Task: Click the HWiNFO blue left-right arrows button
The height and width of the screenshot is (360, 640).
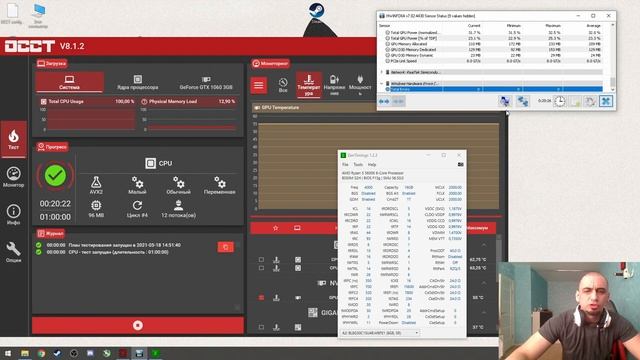Action: click(384, 101)
